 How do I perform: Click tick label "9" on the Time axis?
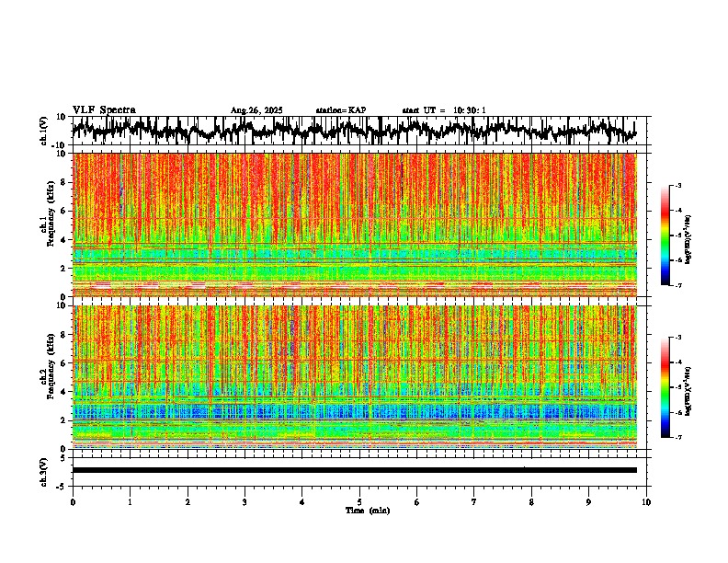(588, 502)
